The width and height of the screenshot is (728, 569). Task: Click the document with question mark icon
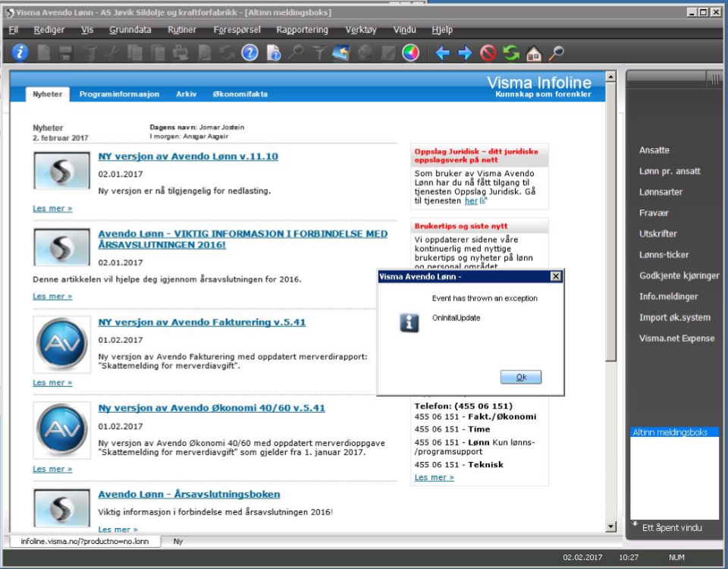(x=274, y=53)
